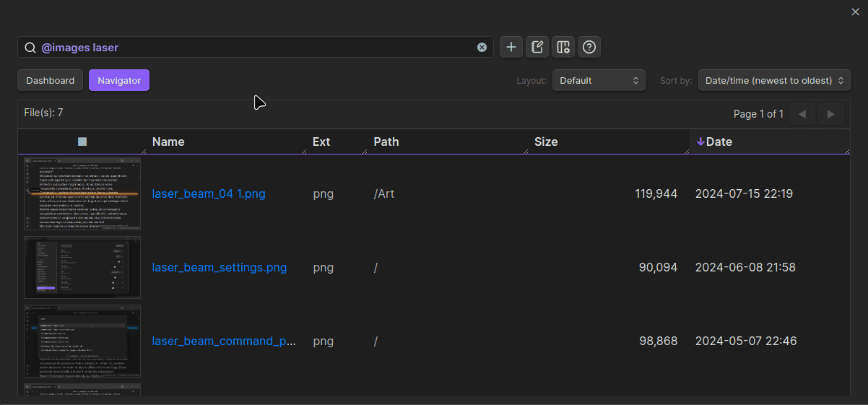Open the laser_beam_settings.png file link
This screenshot has height=405, width=868.
pos(219,267)
